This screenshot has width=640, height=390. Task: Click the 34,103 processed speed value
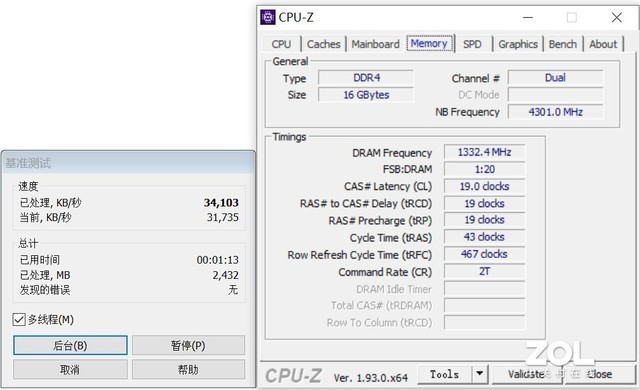tap(221, 203)
